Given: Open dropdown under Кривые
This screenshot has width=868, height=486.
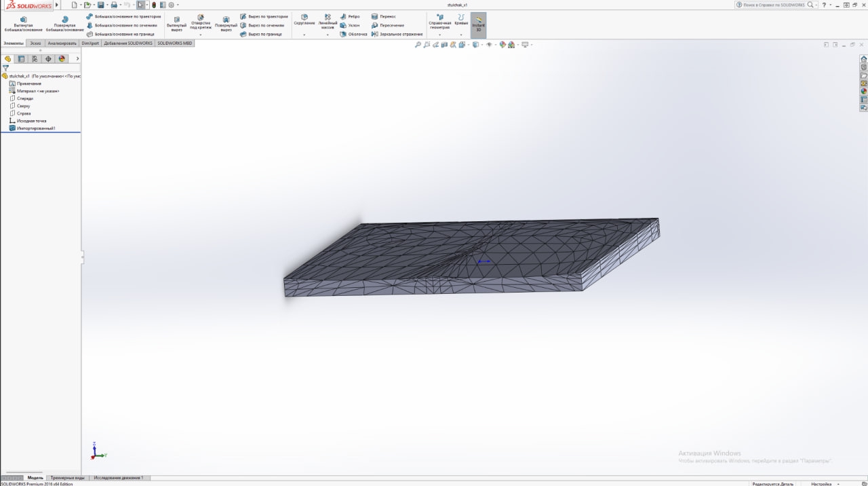Looking at the screenshot, I should tap(461, 35).
